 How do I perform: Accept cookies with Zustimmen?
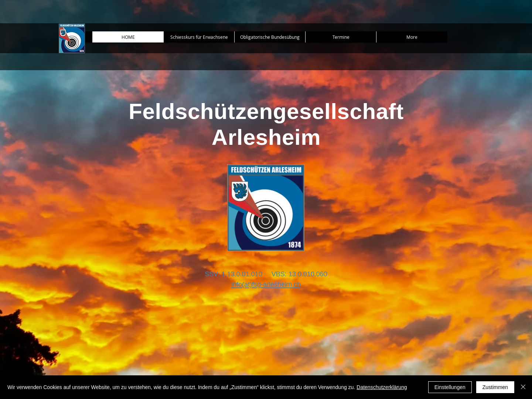click(x=495, y=387)
